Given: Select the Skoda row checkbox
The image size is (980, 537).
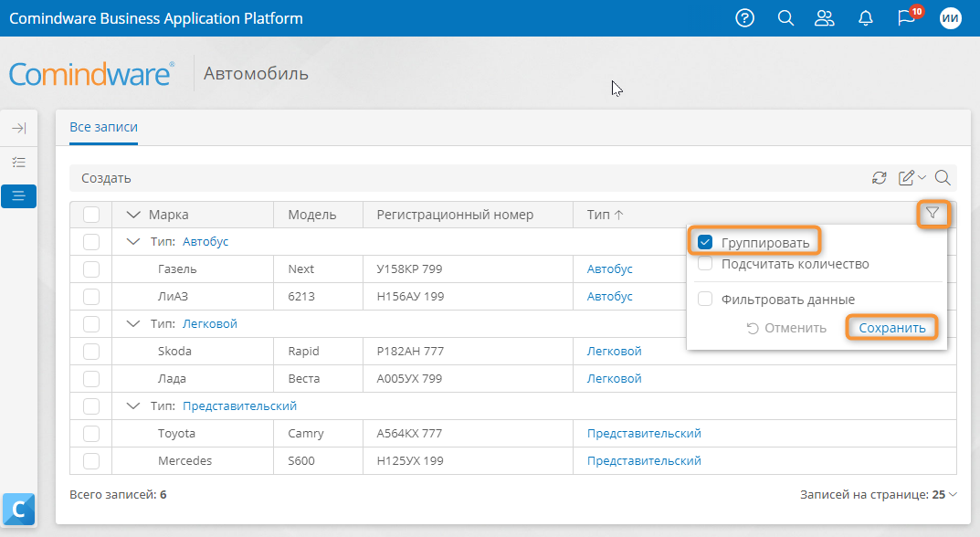Looking at the screenshot, I should click(x=91, y=352).
